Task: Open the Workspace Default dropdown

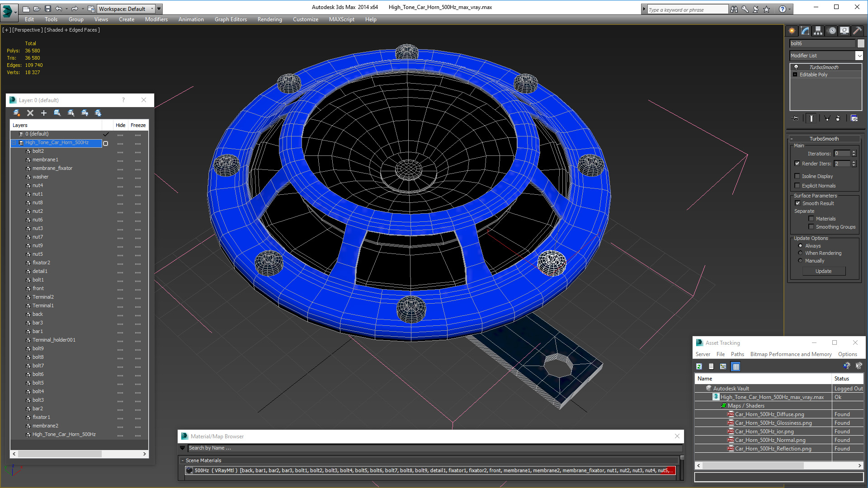Action: [x=152, y=9]
